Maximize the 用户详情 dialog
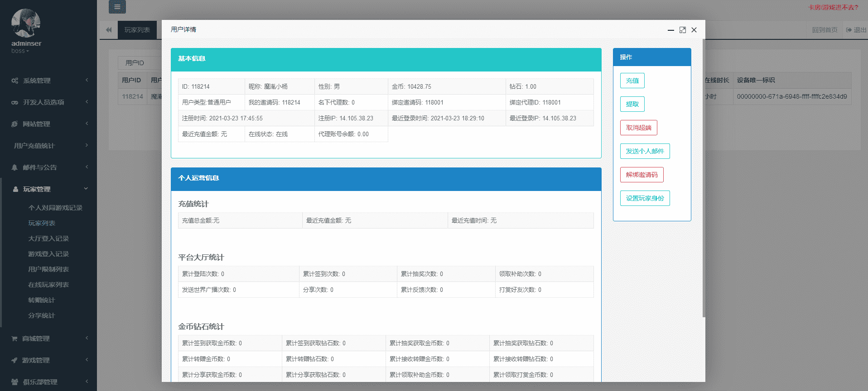868x391 pixels. [x=682, y=30]
